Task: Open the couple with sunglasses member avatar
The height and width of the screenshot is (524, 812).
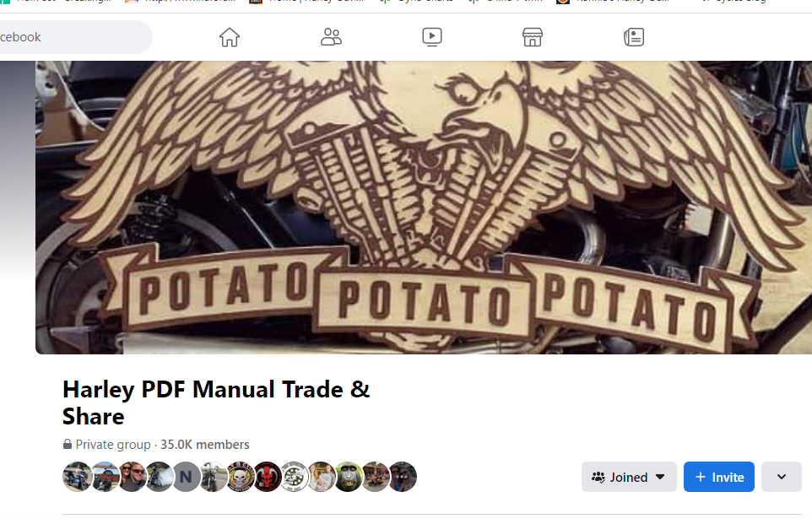Action: pyautogui.click(x=132, y=477)
